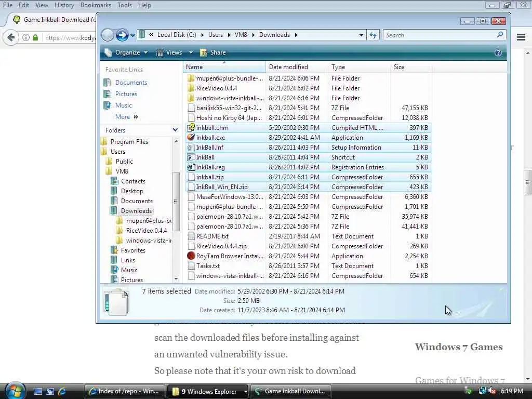This screenshot has width=532, height=399.
Task: Sort by Type column header
Action: (360, 67)
